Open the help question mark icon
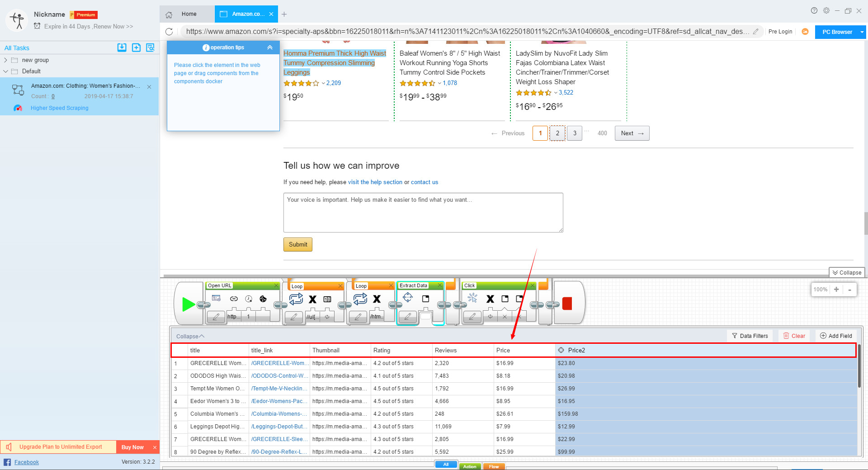This screenshot has width=868, height=470. [814, 10]
